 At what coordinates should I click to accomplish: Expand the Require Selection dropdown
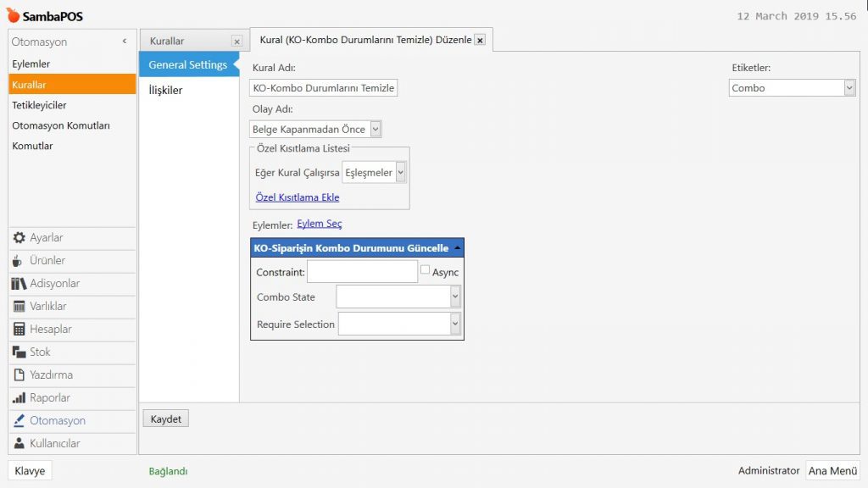pyautogui.click(x=455, y=324)
